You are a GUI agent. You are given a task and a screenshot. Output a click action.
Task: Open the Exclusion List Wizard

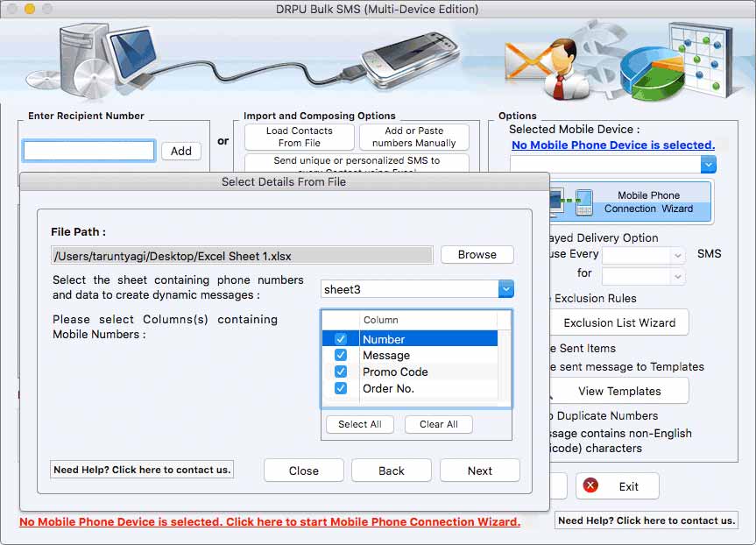(618, 322)
